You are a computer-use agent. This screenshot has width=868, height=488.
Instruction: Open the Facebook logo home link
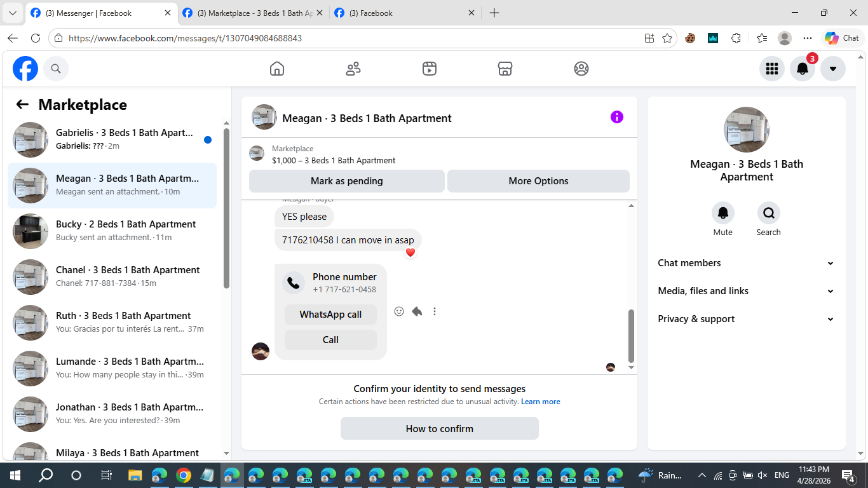25,69
